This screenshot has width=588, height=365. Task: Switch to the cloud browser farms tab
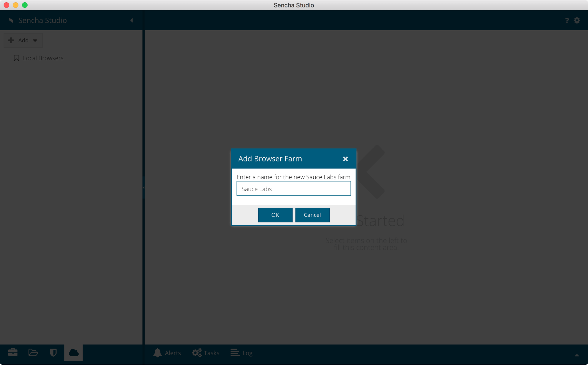(74, 352)
